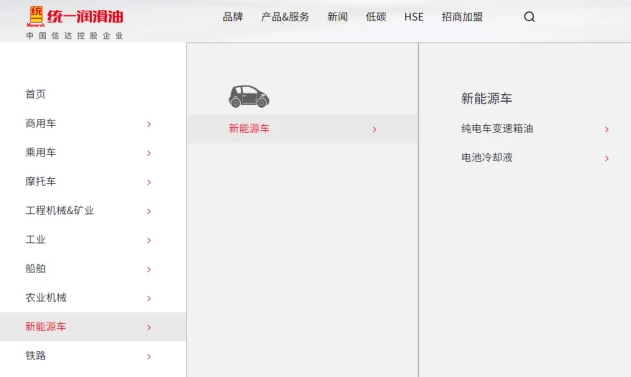Open the 低碳 navigation item

[x=376, y=17]
